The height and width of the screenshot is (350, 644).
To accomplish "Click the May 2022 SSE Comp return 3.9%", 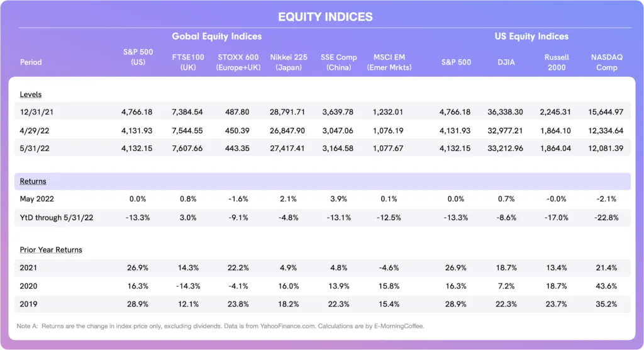I will point(338,199).
